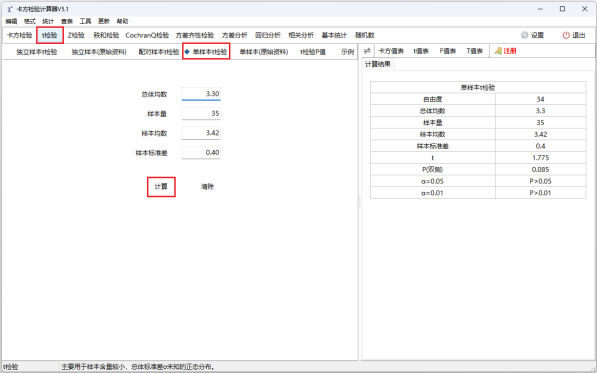
Task: Open the 随机数 module
Action: click(x=365, y=35)
